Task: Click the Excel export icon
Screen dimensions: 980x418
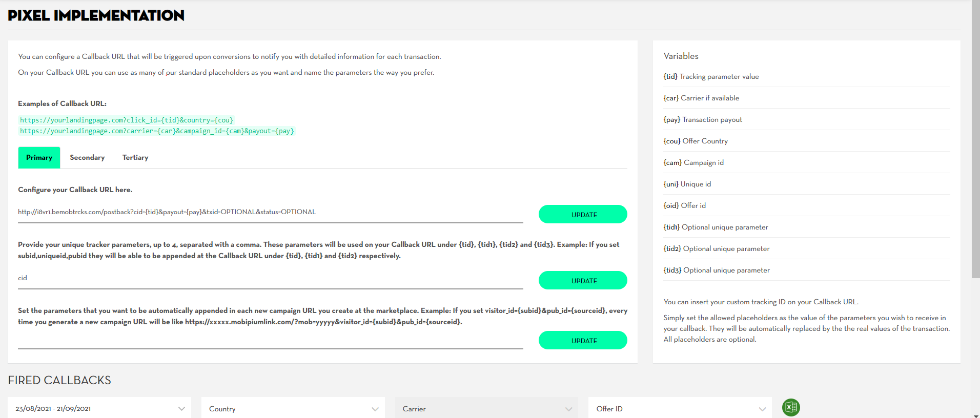Action: (x=791, y=407)
